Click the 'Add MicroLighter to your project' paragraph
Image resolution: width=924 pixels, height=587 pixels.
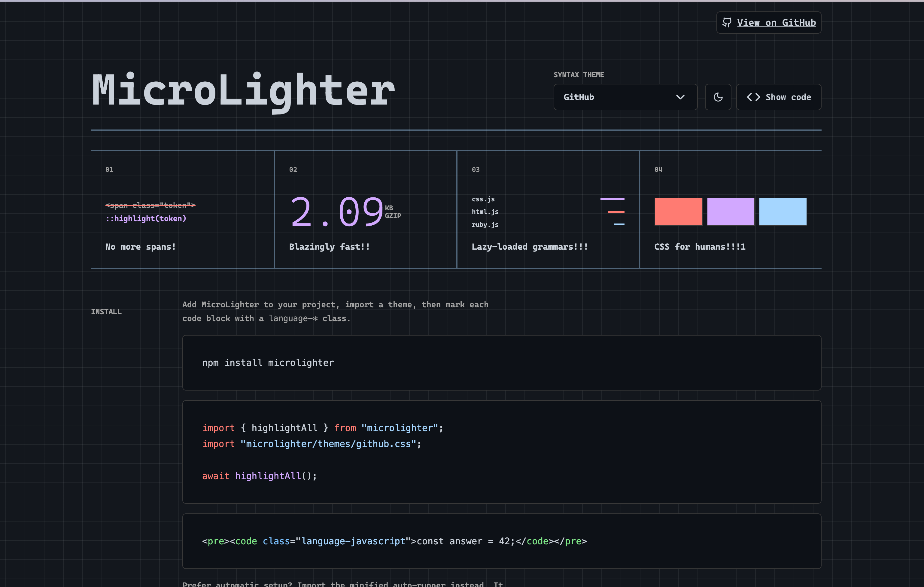click(x=335, y=312)
